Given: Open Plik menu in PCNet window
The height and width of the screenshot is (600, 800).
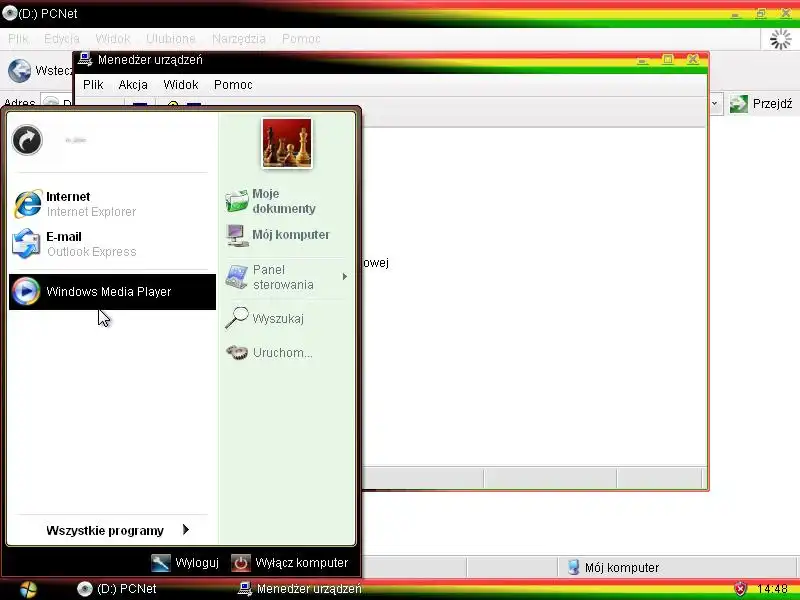Looking at the screenshot, I should pyautogui.click(x=18, y=39).
